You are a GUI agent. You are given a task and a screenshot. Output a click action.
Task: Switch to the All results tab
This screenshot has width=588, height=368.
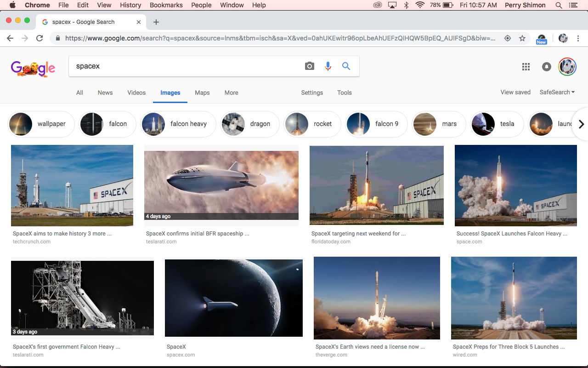tap(79, 92)
